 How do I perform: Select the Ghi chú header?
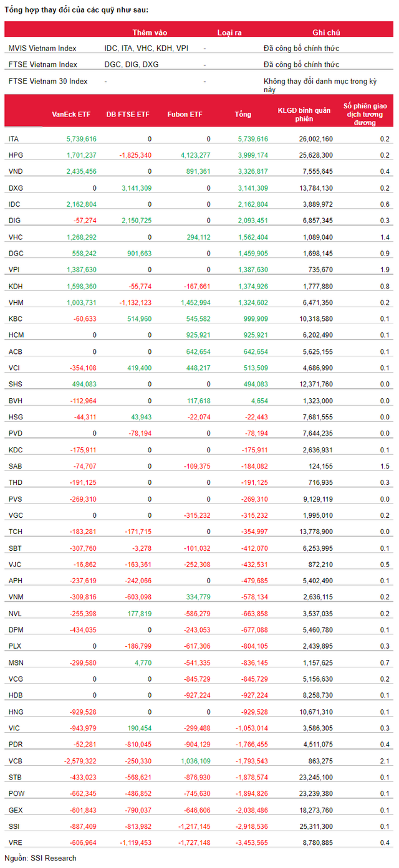coord(326,32)
